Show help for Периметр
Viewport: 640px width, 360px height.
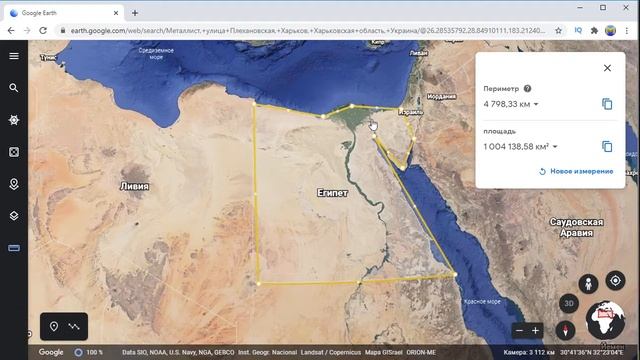(x=527, y=89)
